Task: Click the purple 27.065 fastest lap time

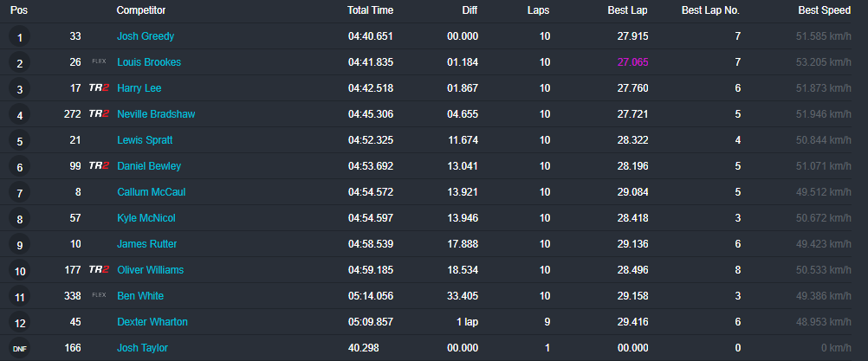Action: [x=632, y=62]
